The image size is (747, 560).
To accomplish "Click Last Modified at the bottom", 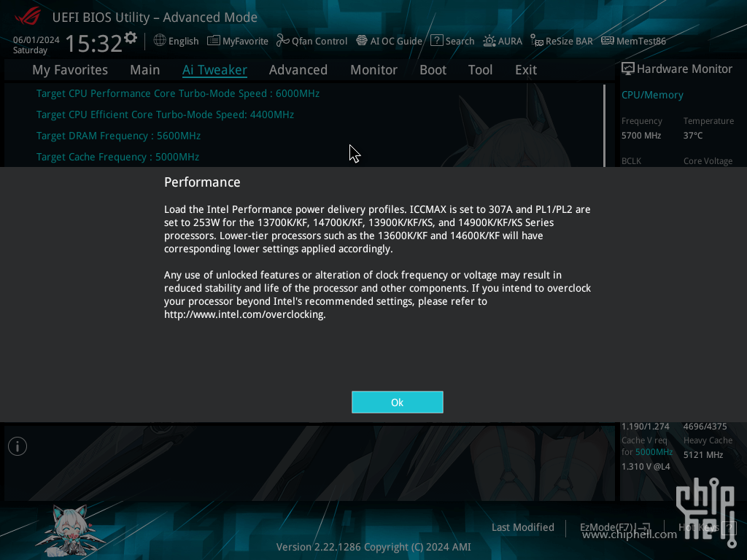I will (522, 527).
